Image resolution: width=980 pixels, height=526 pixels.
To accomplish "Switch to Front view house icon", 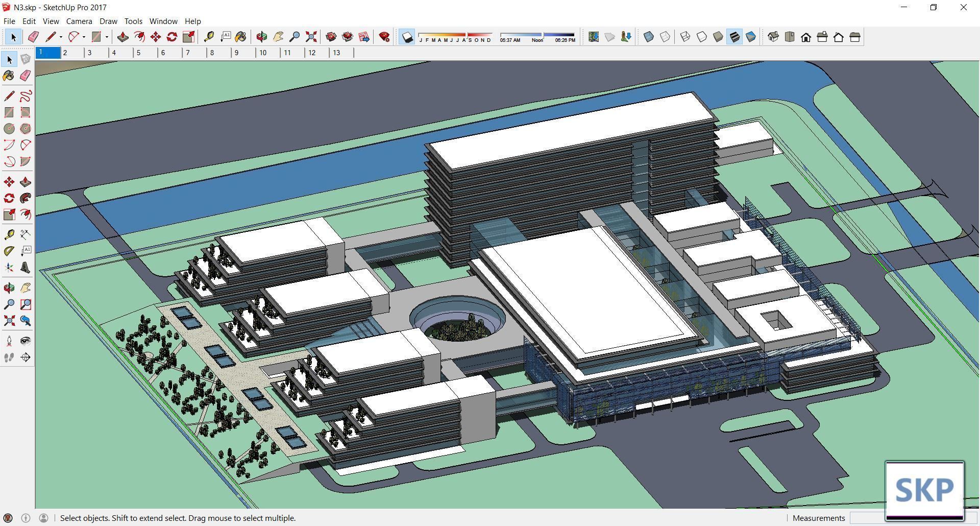I will (x=806, y=37).
